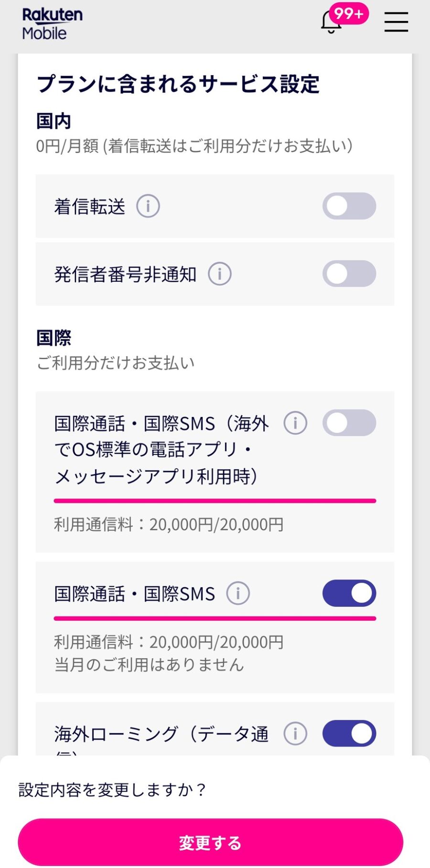
Task: Show info for the plain 国際通話・国際SMS row
Action: coord(238,593)
